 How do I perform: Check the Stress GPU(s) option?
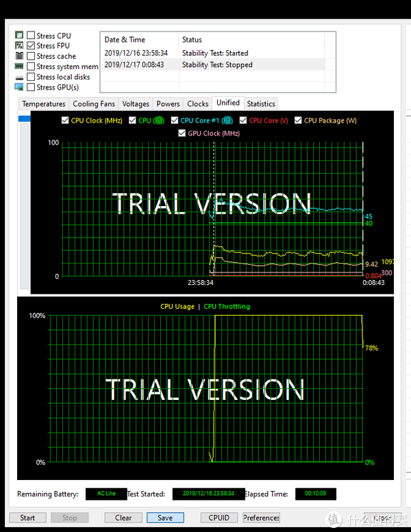click(x=31, y=87)
